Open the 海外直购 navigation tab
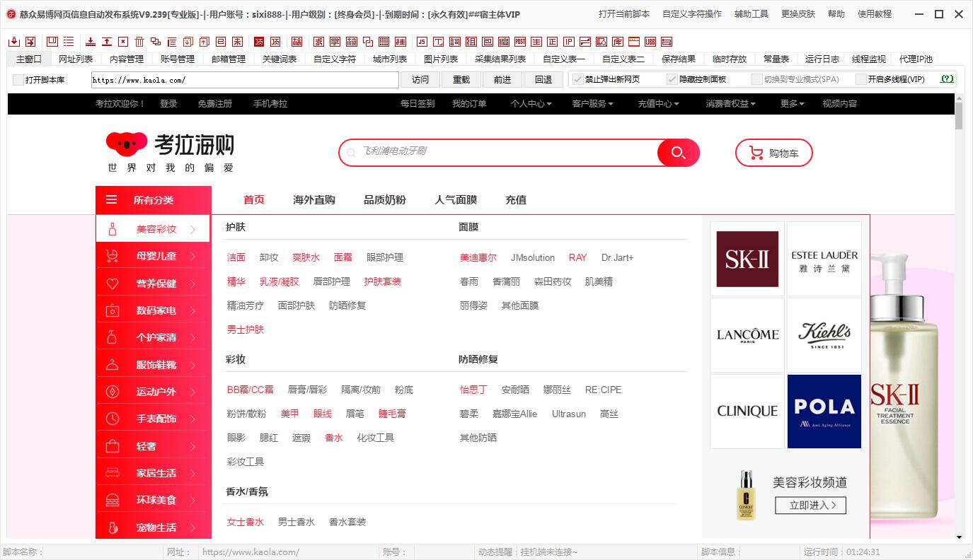Image resolution: width=973 pixels, height=560 pixels. click(314, 200)
